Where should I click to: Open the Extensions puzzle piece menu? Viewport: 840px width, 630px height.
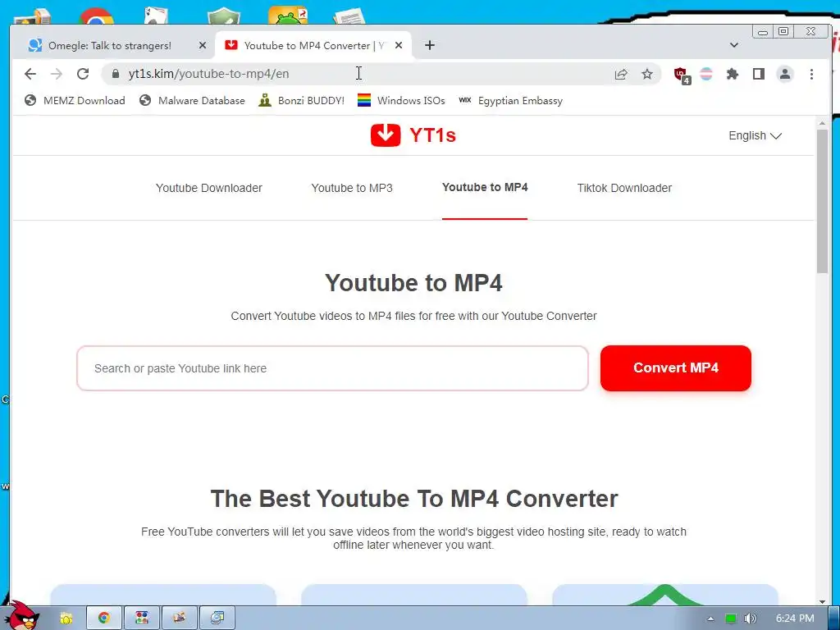pyautogui.click(x=733, y=74)
